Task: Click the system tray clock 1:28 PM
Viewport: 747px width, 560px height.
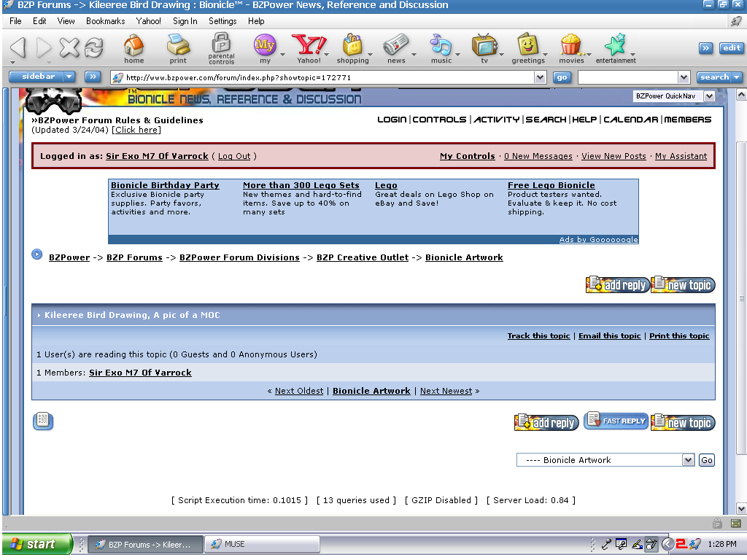Action: click(721, 544)
